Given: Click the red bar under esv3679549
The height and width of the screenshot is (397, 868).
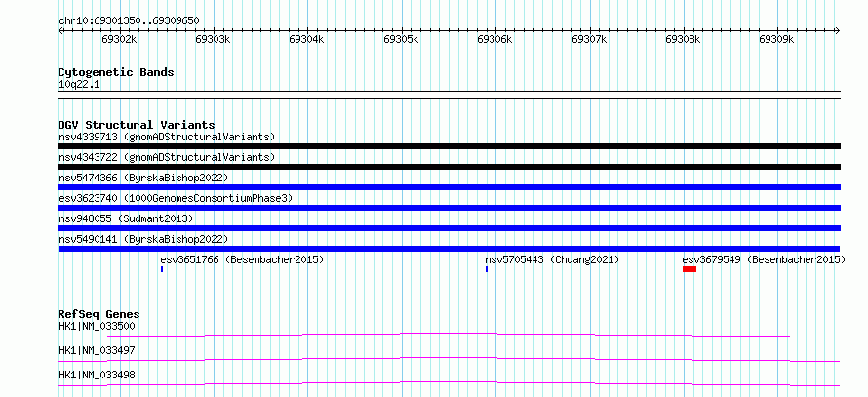Looking at the screenshot, I should [690, 269].
